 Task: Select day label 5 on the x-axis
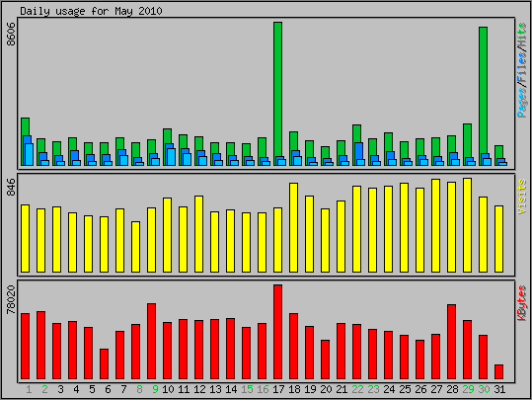click(92, 389)
